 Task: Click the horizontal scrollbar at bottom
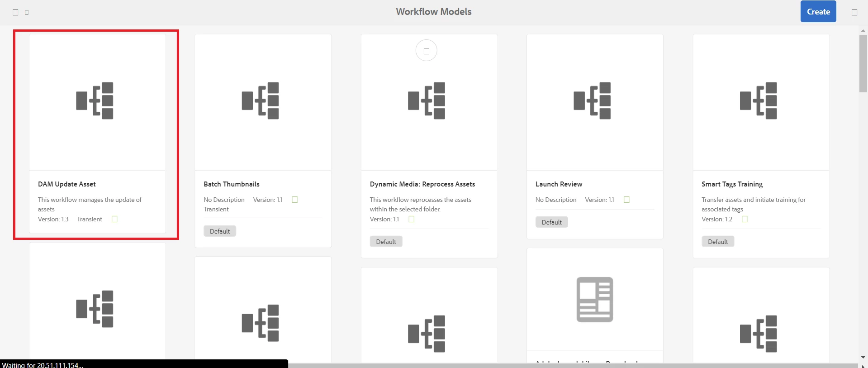pos(573,365)
